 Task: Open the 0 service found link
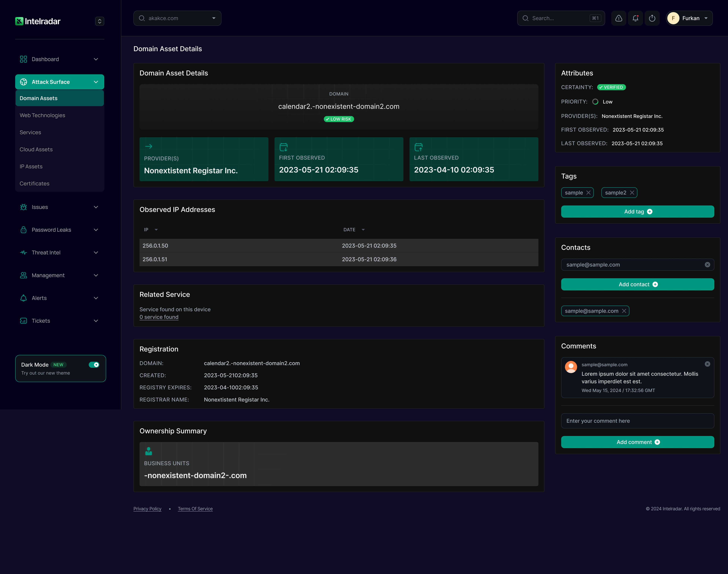tap(159, 317)
